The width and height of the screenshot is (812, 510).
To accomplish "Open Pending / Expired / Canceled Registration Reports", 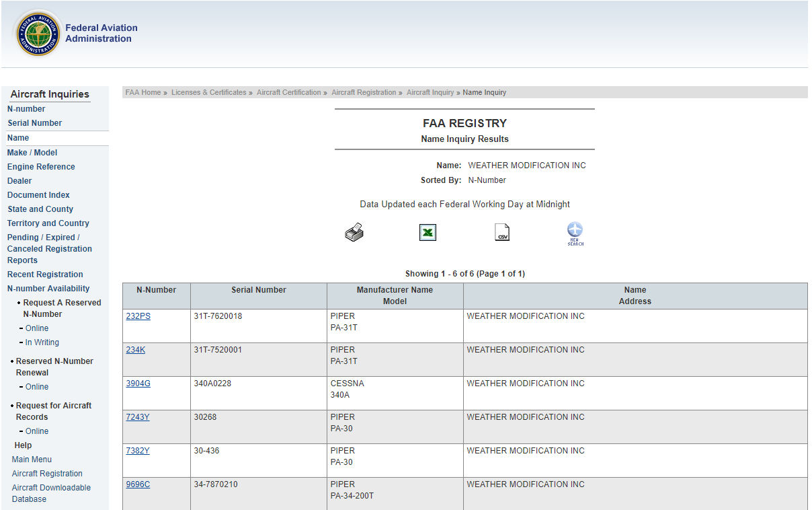I will pyautogui.click(x=50, y=249).
